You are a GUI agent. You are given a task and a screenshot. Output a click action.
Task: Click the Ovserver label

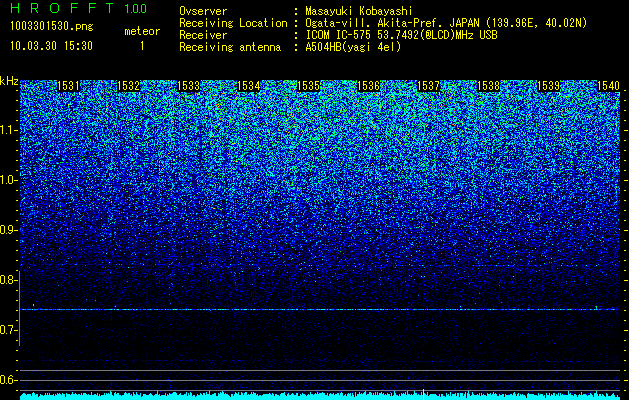coord(203,11)
